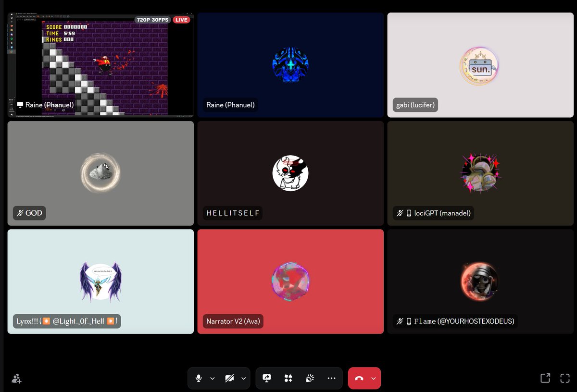
Task: Select Flame's gas-mask avatar
Action: point(479,282)
